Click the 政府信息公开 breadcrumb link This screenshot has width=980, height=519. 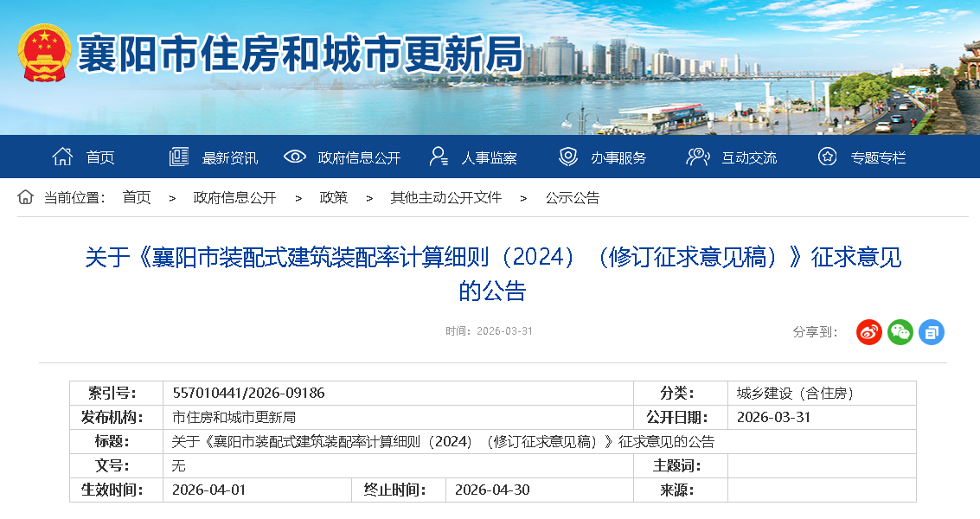232,197
